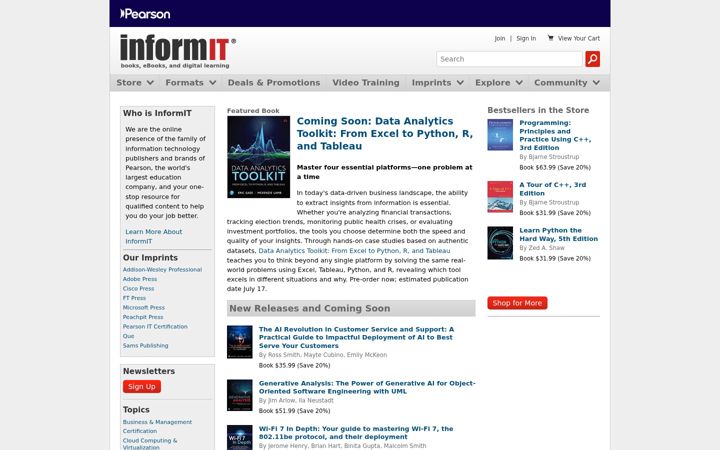Click Wi-Fi 7 In Depth cover thumbnail
720x450 pixels.
click(x=240, y=437)
